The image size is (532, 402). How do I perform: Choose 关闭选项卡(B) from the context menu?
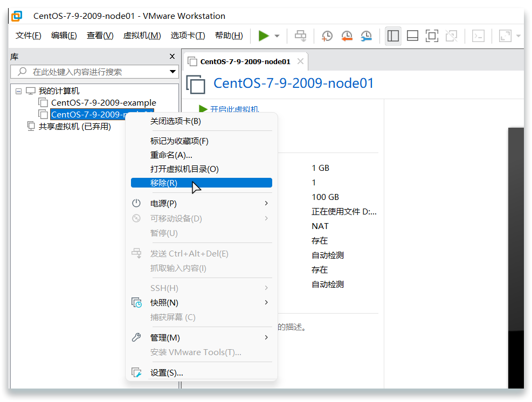click(202, 121)
